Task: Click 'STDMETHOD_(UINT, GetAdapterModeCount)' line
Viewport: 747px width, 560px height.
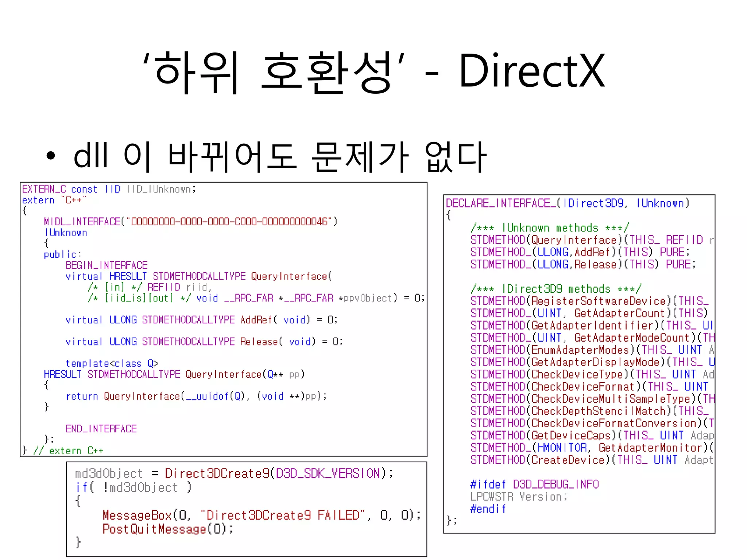Action: (592, 338)
